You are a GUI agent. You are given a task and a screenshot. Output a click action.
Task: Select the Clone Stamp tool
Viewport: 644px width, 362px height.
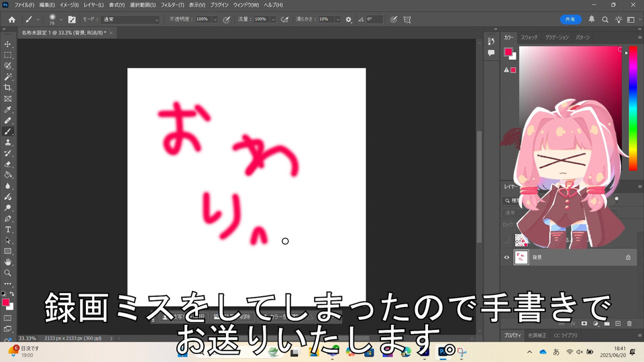(8, 142)
